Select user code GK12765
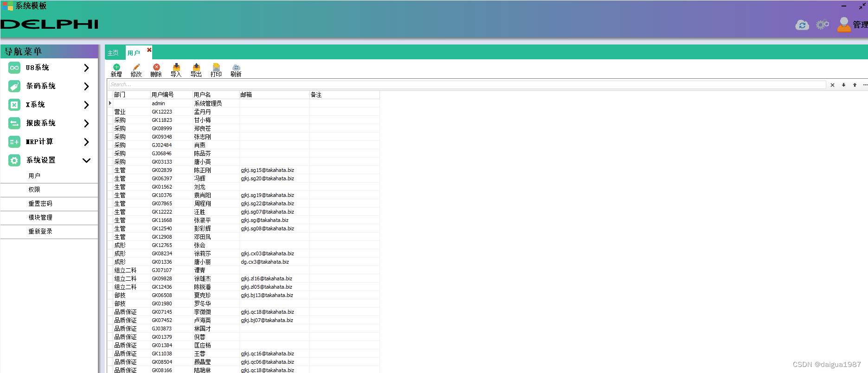 171,245
